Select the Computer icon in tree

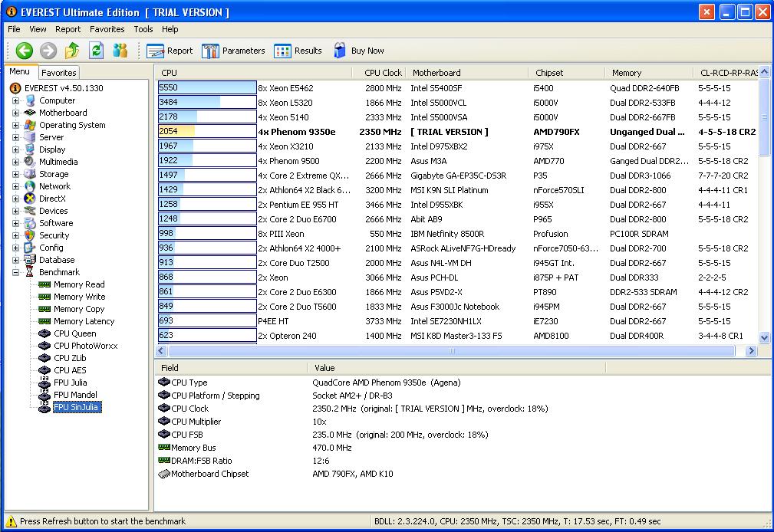(30, 100)
